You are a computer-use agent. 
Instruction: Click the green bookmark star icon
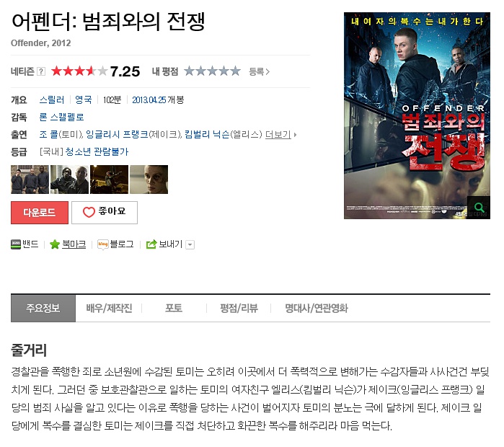tap(55, 244)
